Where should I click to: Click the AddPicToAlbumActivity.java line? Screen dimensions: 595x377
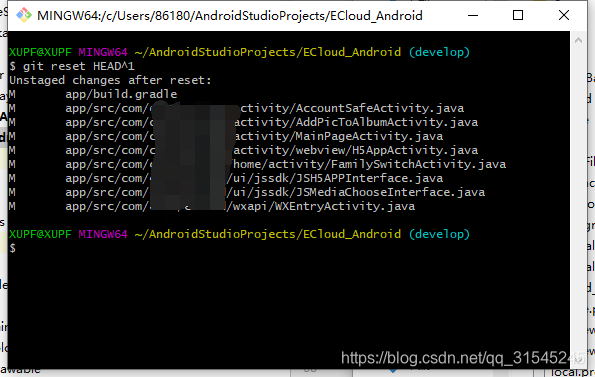(x=244, y=122)
